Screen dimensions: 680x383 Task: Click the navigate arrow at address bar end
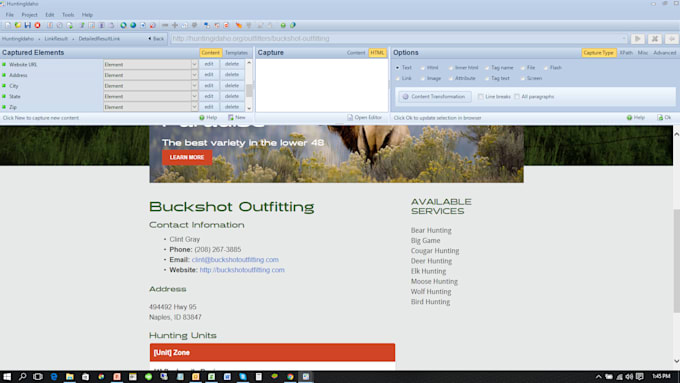tap(671, 39)
